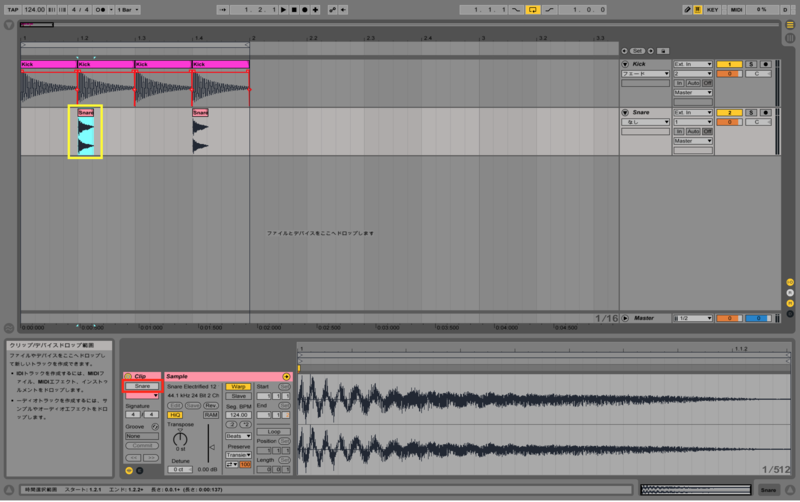Toggle the metronome button
This screenshot has height=502, width=800.
100,10
